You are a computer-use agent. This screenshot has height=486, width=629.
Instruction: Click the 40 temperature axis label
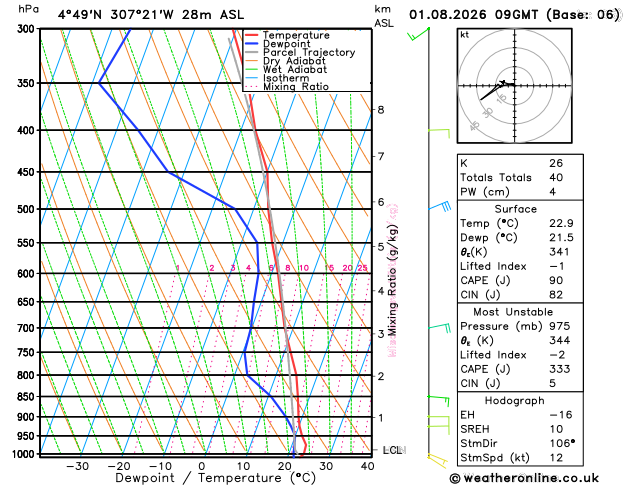(367, 466)
